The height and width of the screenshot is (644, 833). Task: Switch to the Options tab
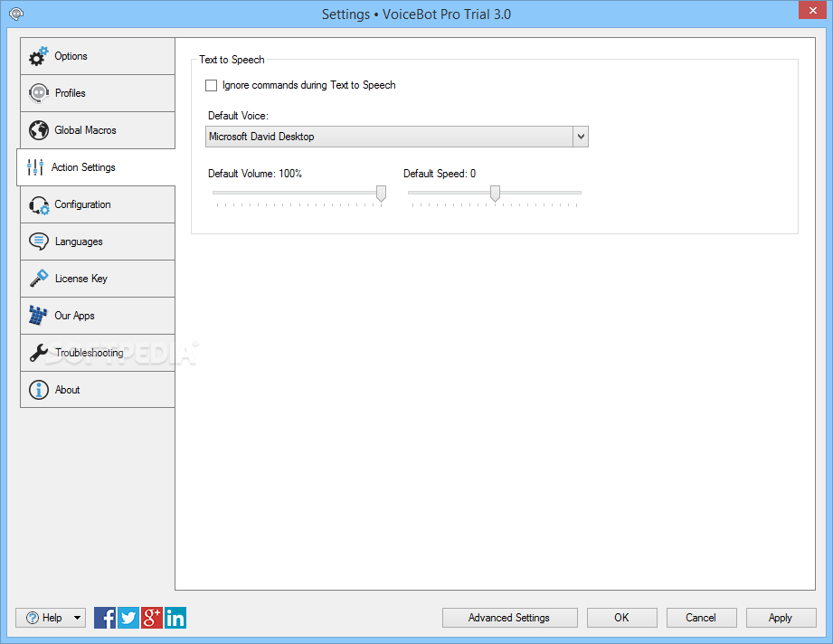(x=98, y=56)
